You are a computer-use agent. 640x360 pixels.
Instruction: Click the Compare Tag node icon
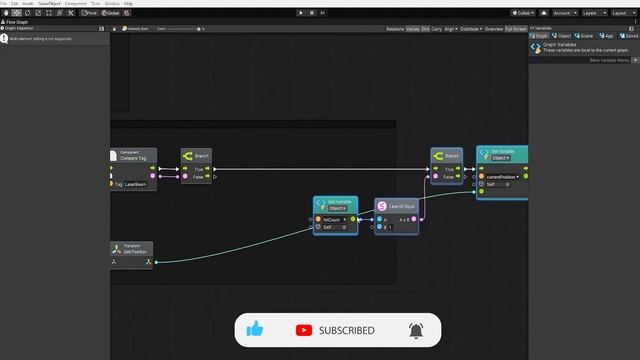tap(113, 156)
